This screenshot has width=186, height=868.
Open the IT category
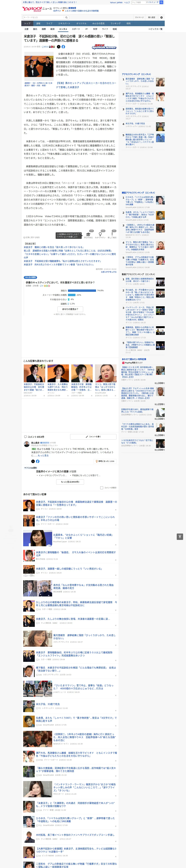pos(86,29)
